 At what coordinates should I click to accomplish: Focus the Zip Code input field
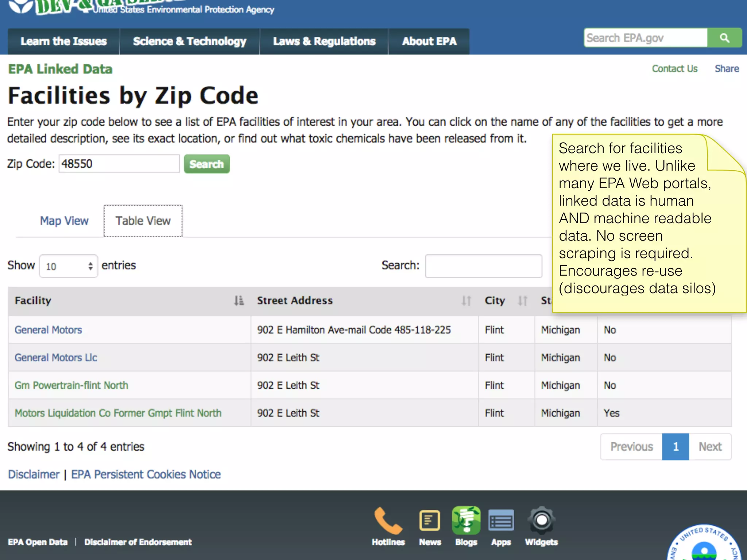119,164
